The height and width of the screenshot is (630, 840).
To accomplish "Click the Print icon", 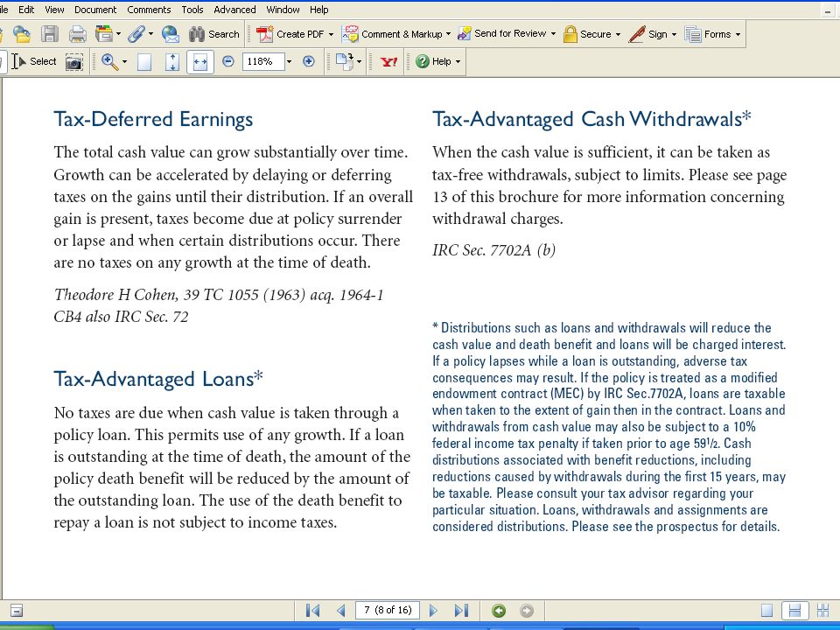I will 78,34.
